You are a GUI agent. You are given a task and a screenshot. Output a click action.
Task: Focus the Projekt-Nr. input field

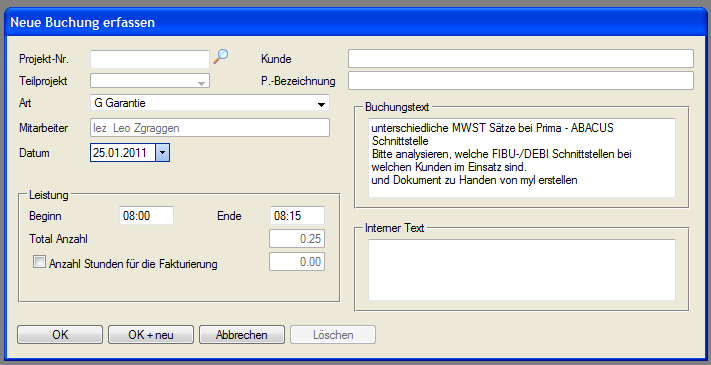click(150, 59)
